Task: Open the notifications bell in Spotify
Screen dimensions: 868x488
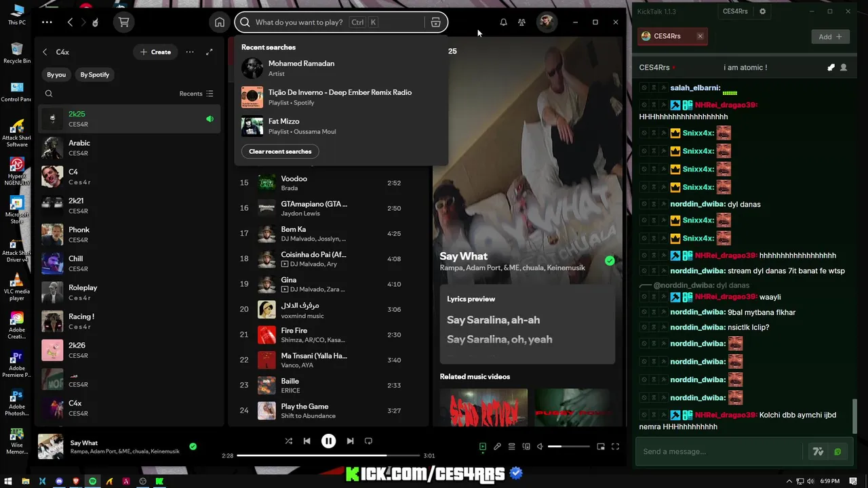Action: (503, 22)
